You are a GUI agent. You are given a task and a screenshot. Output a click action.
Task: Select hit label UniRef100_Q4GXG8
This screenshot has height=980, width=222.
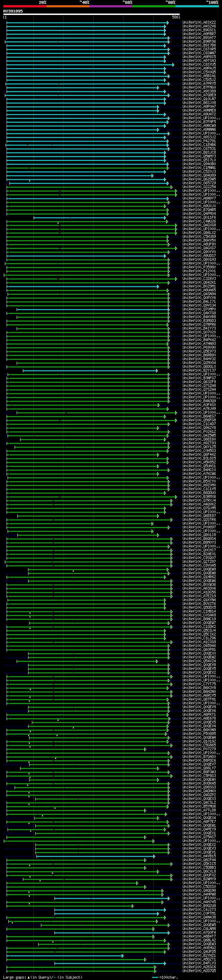199,225
